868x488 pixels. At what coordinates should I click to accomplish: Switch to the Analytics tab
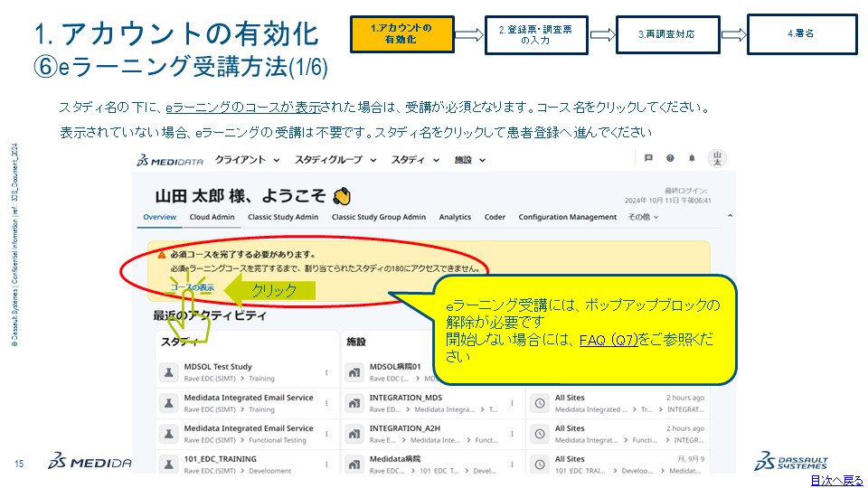(455, 217)
